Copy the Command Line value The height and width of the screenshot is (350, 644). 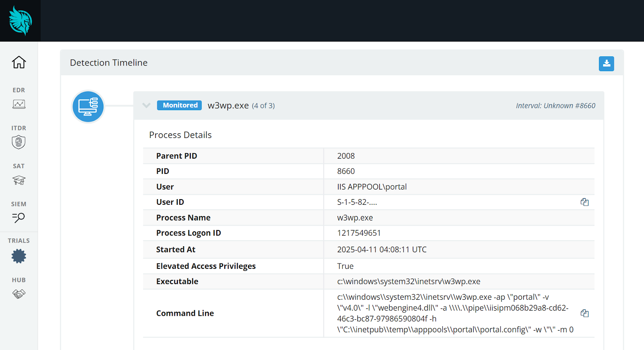coord(584,313)
